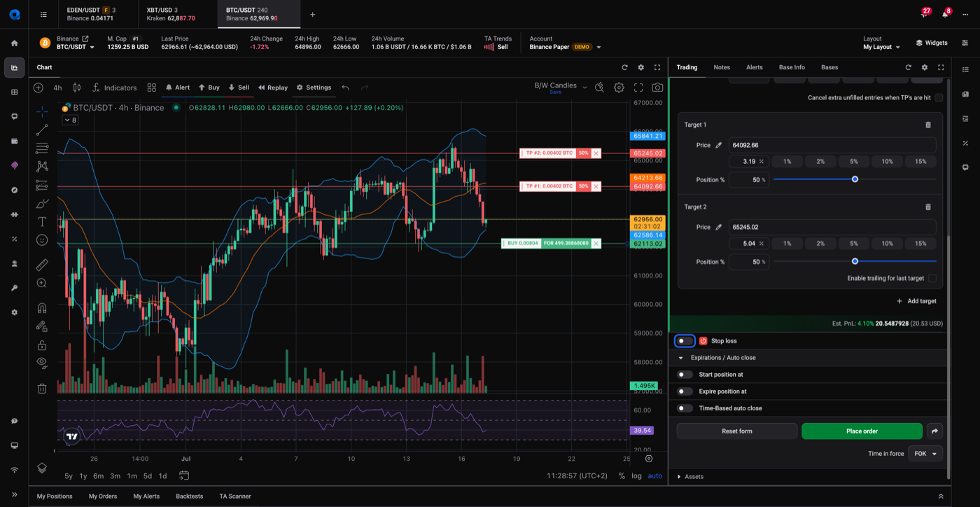Click the Target 2 price input field
The height and width of the screenshot is (507, 980).
(832, 227)
